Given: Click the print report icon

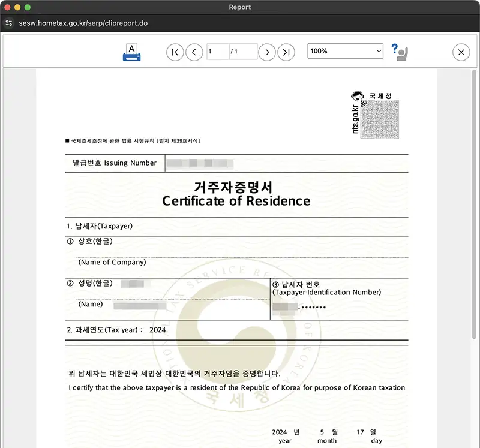Looking at the screenshot, I should tap(131, 52).
